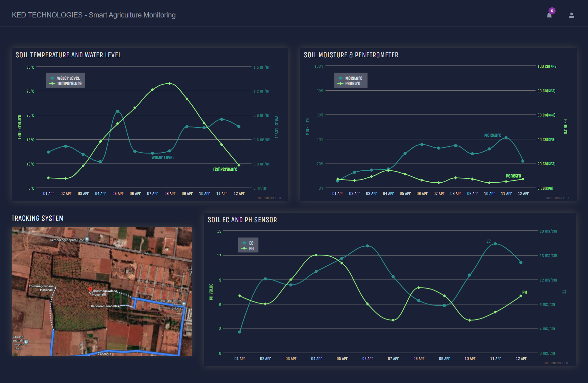Select water level point on 11 Apr
This screenshot has height=383, width=588.
(x=222, y=119)
